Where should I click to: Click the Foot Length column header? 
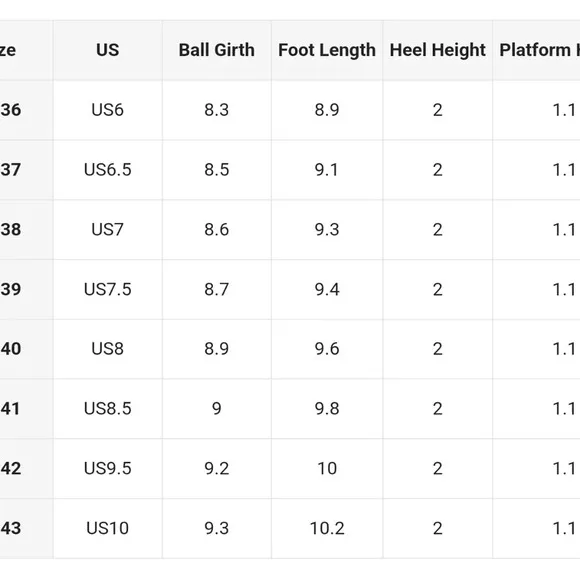[x=327, y=50]
